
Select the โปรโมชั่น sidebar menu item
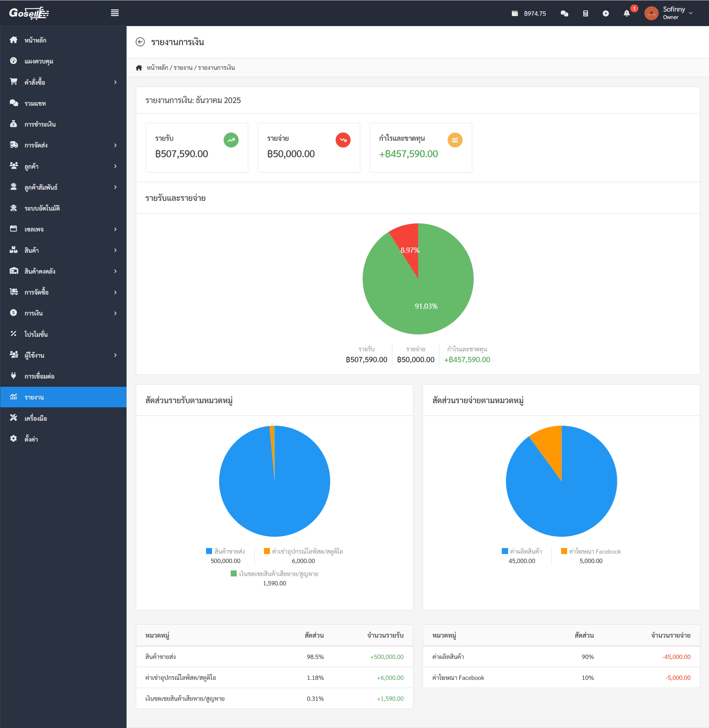tap(36, 334)
